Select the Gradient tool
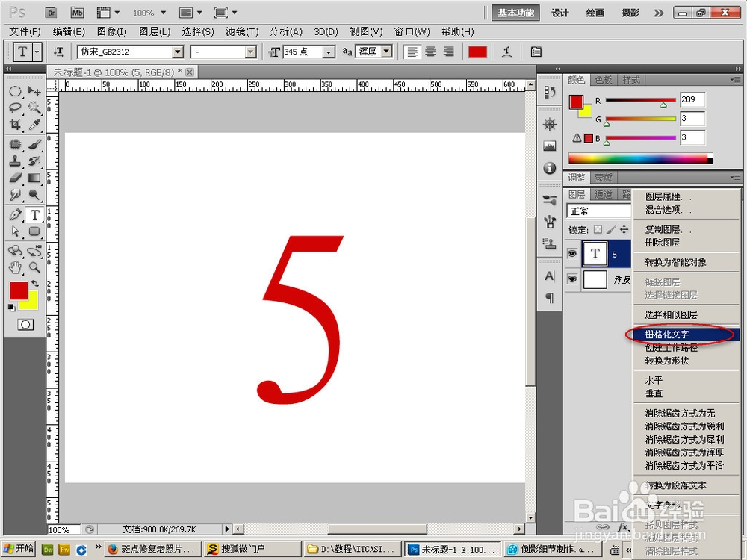The width and height of the screenshot is (747, 560). coord(34,178)
